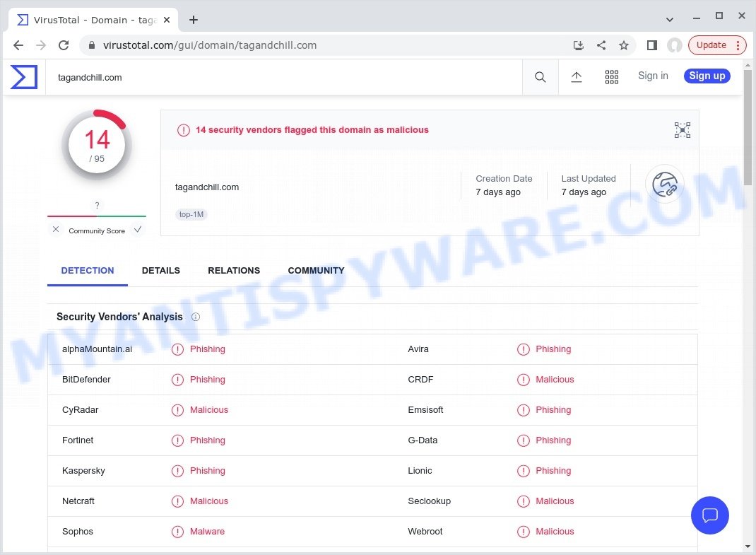Select the VirusTotal browser tab

point(93,21)
